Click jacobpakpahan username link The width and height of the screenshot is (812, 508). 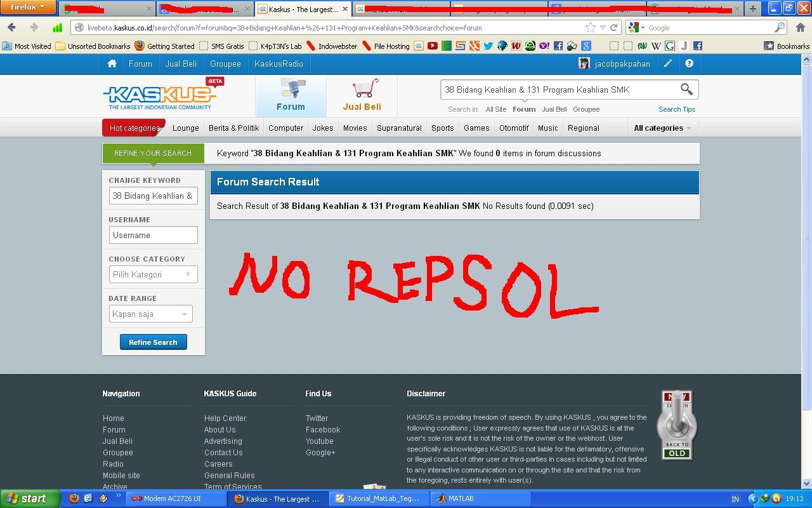pos(622,63)
